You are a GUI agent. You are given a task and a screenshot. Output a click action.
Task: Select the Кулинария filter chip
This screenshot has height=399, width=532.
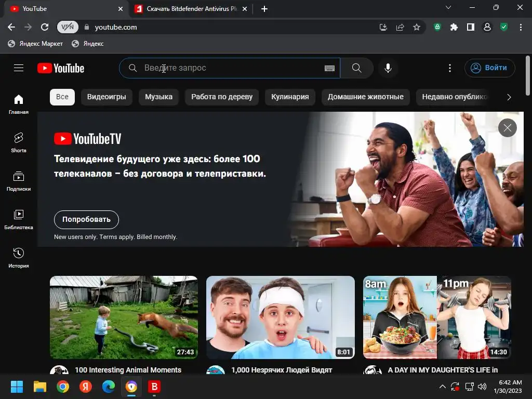(x=290, y=97)
